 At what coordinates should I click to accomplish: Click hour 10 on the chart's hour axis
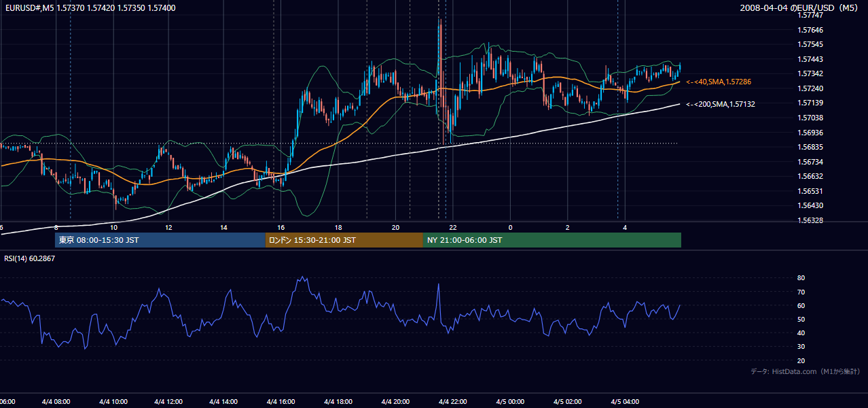click(113, 227)
